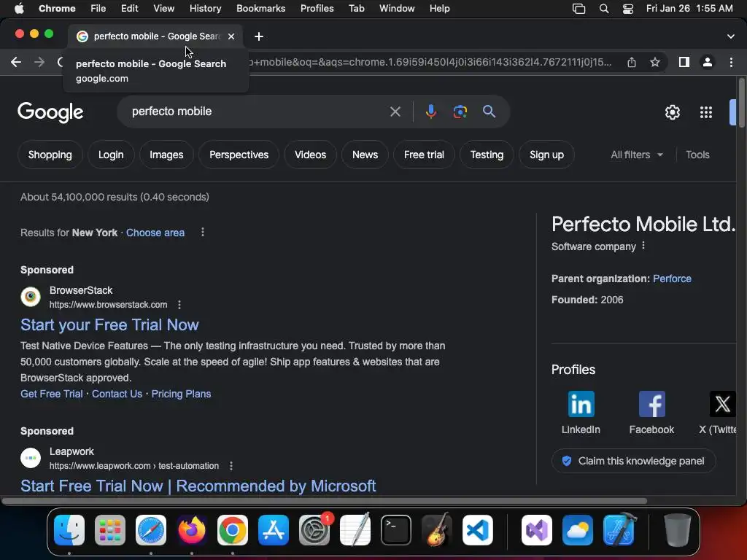This screenshot has width=747, height=560.
Task: Open Chrome's three-dot menu
Action: [731, 62]
